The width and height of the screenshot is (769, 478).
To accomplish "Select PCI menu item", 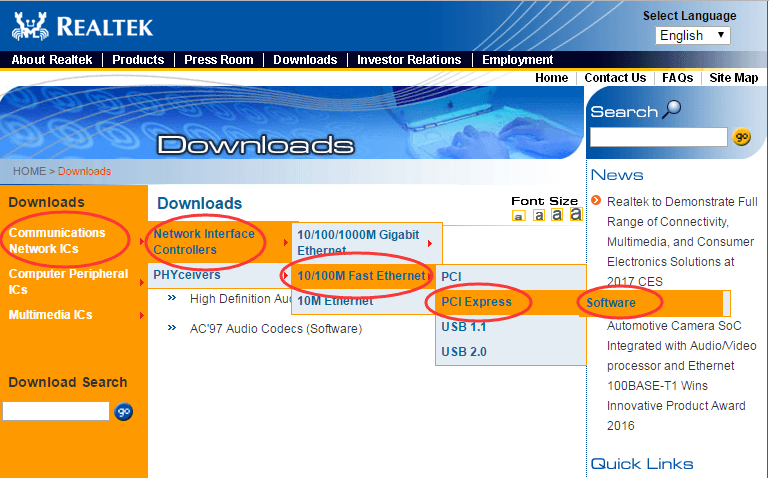I will point(451,277).
